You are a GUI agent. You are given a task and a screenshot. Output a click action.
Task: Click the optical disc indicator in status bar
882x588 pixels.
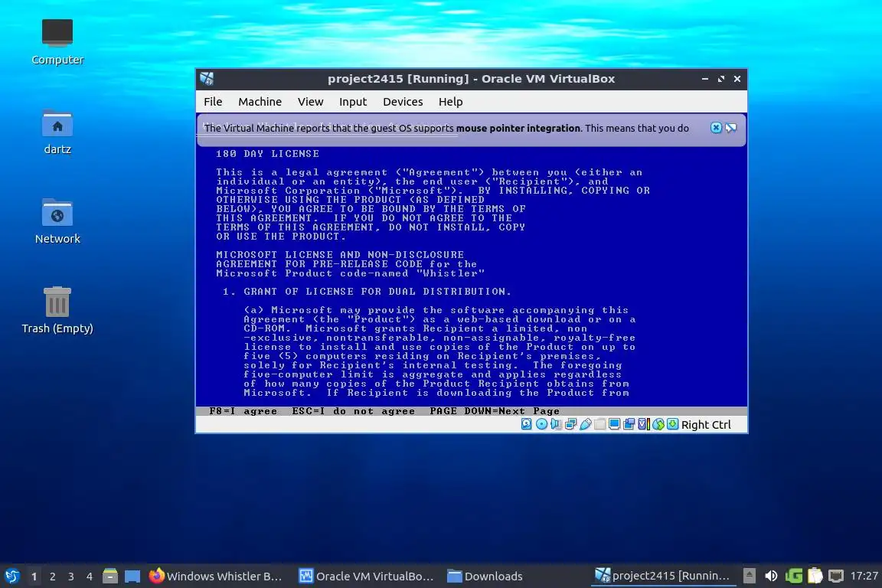click(x=542, y=424)
